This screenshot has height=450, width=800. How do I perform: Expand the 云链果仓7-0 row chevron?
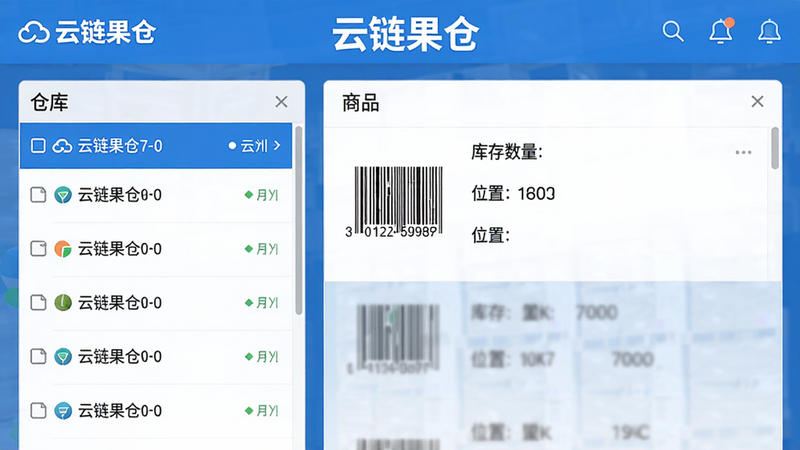pos(277,145)
